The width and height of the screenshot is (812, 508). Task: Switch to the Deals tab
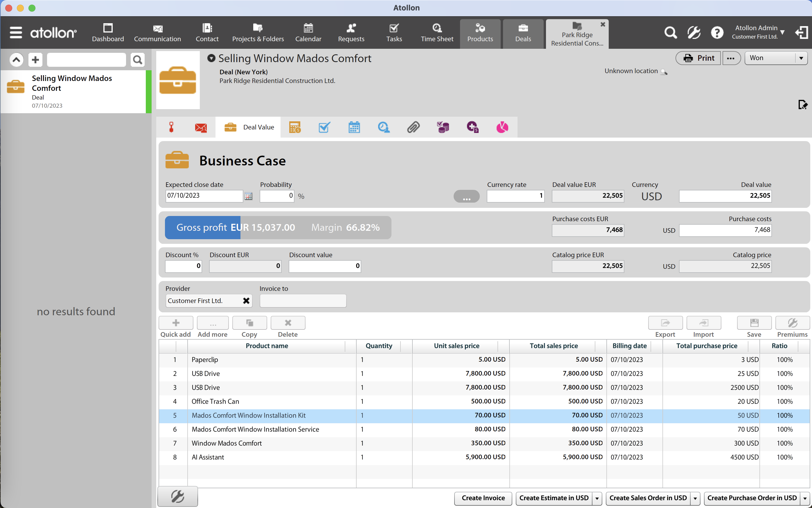tap(523, 33)
